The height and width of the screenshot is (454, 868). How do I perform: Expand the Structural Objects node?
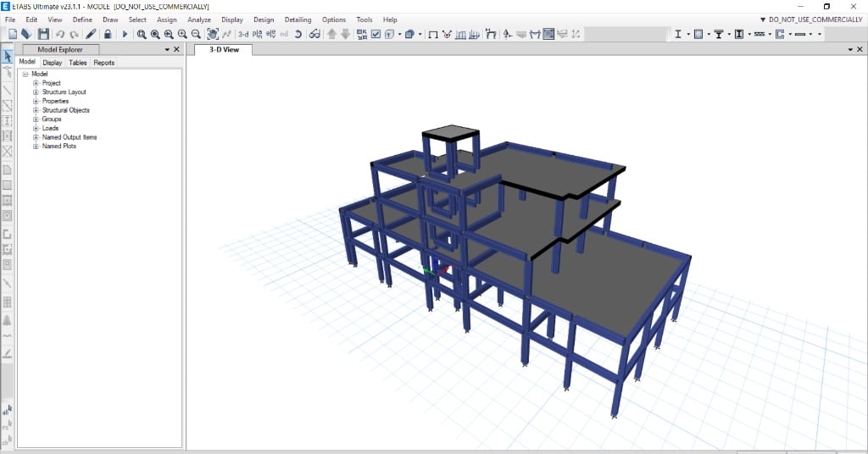[x=36, y=110]
